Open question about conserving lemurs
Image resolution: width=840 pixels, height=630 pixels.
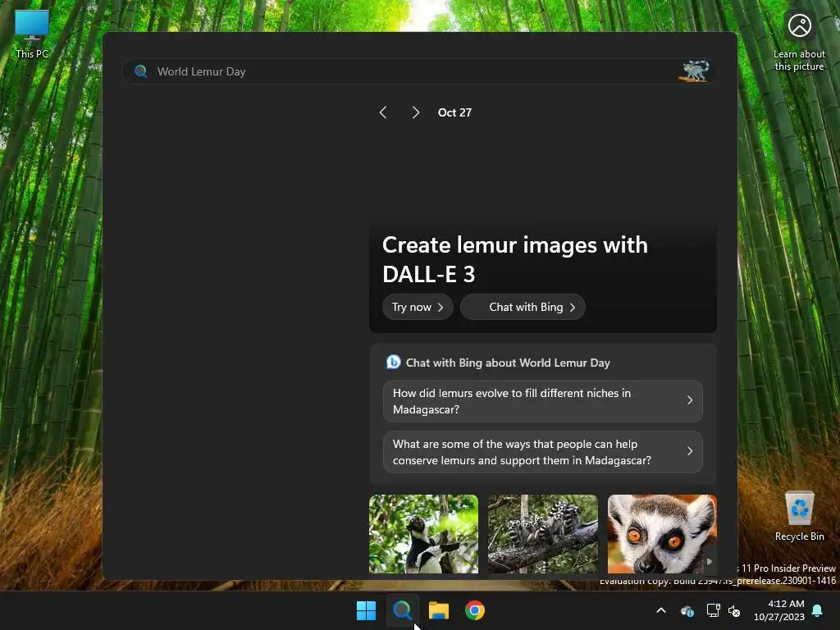point(543,452)
